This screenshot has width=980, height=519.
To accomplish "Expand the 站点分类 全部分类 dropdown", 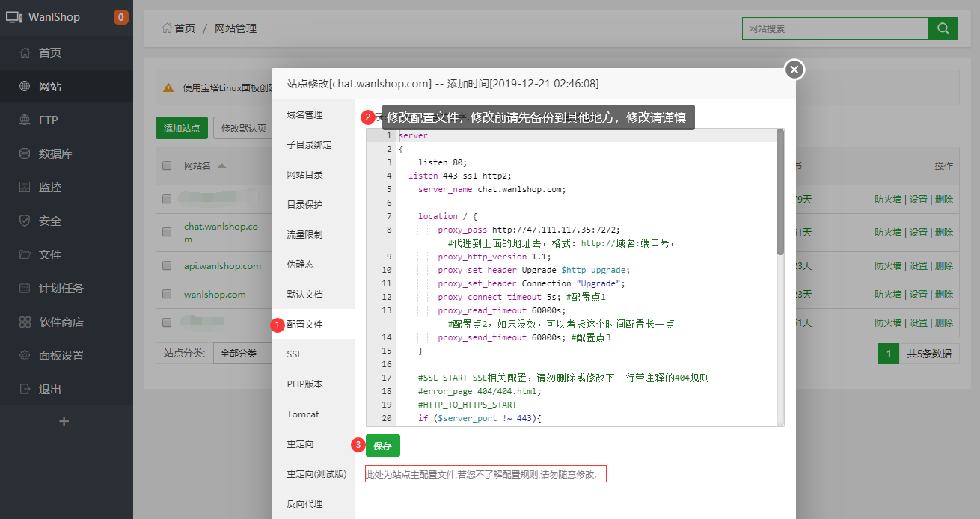I will click(242, 353).
